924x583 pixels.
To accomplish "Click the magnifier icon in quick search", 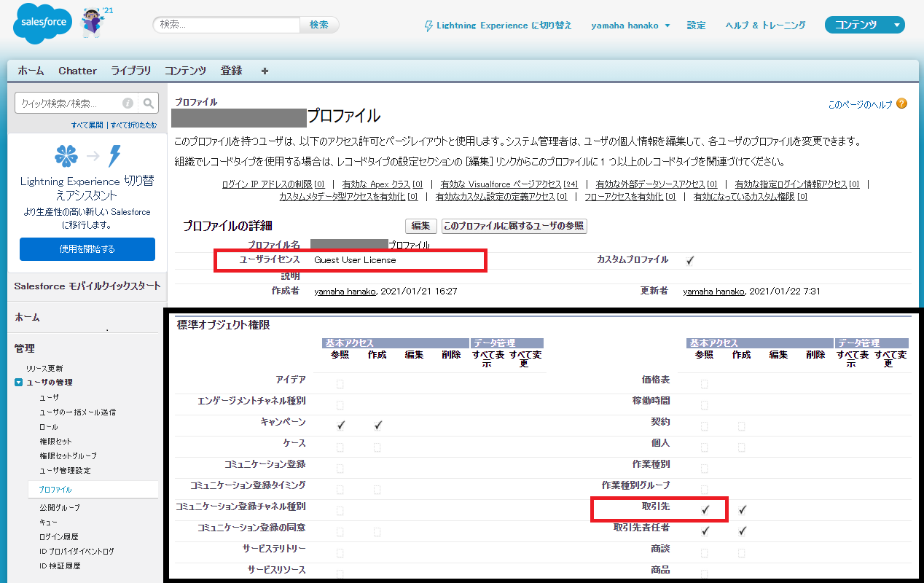I will 148,103.
